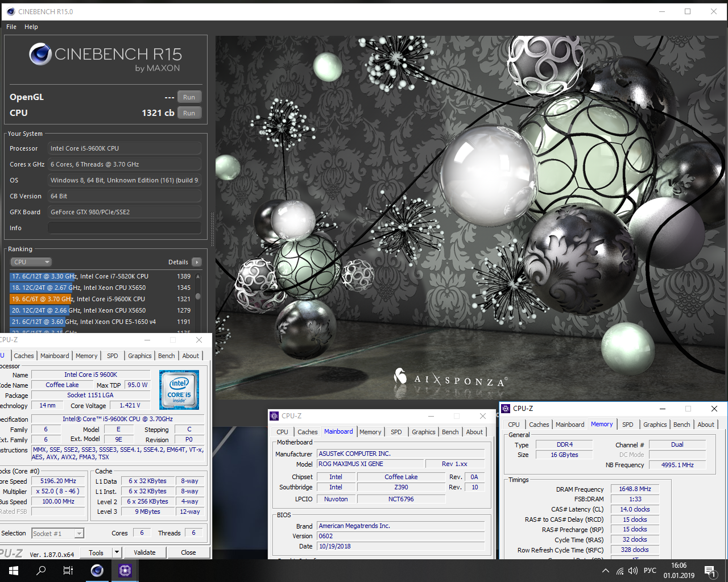Viewport: 728px width, 582px height.
Task: Click the Cinebench logo sphere
Action: (x=40, y=55)
